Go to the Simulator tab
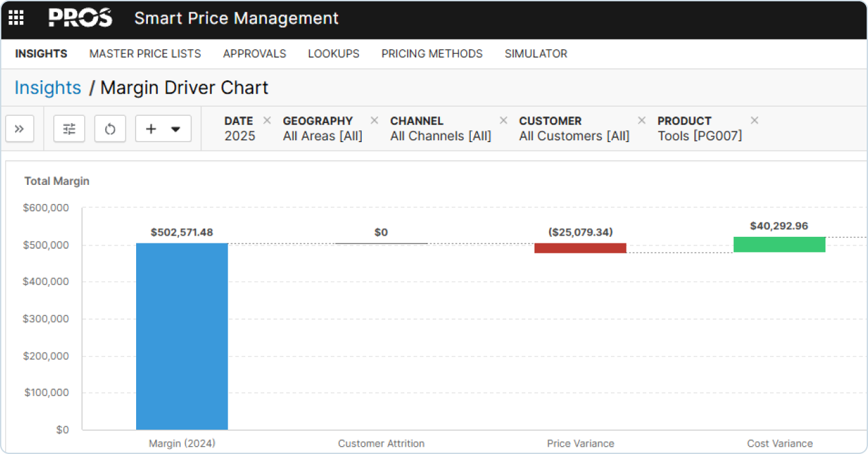Screen dimensions: 868x454 [536, 54]
